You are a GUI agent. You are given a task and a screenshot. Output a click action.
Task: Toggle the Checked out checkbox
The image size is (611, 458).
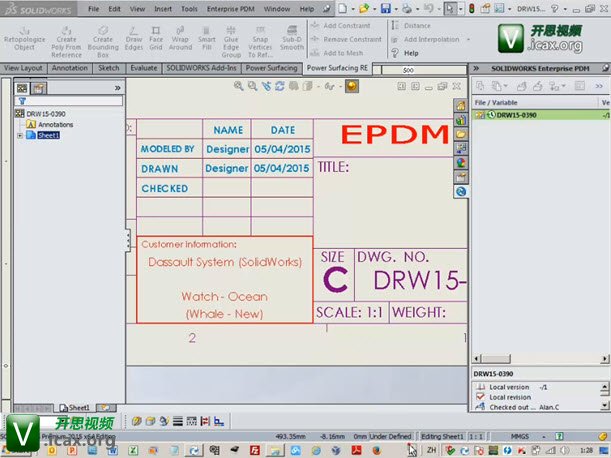(x=482, y=408)
